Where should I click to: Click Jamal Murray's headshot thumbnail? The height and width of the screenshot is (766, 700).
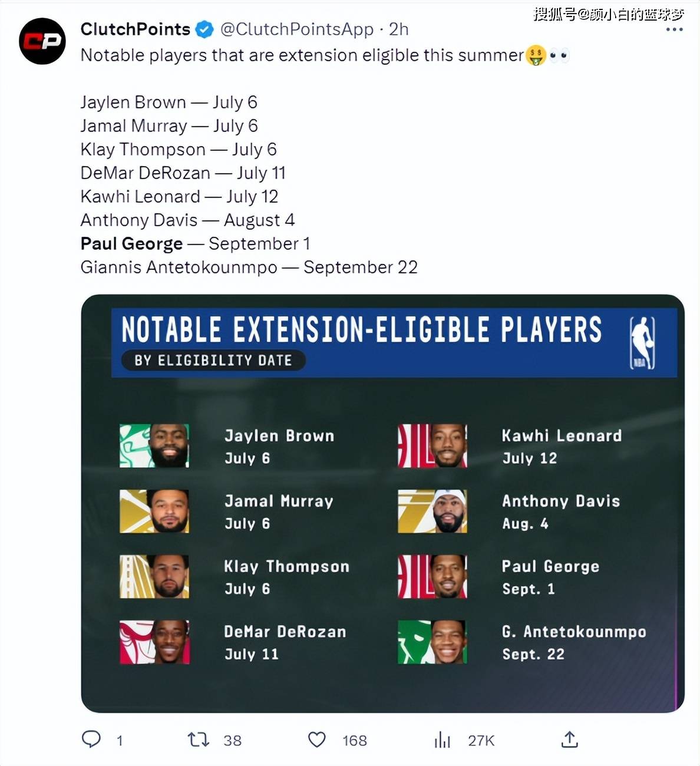(154, 511)
